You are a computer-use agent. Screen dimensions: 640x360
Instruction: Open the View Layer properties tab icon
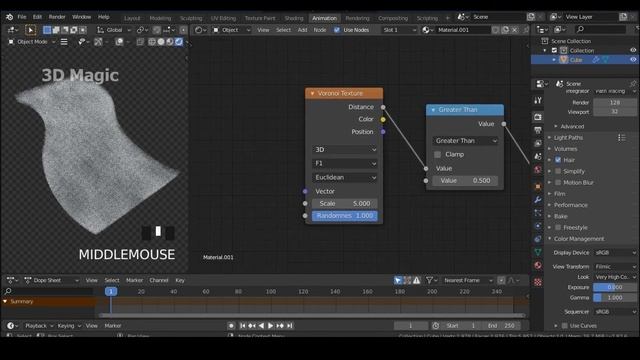[538, 143]
